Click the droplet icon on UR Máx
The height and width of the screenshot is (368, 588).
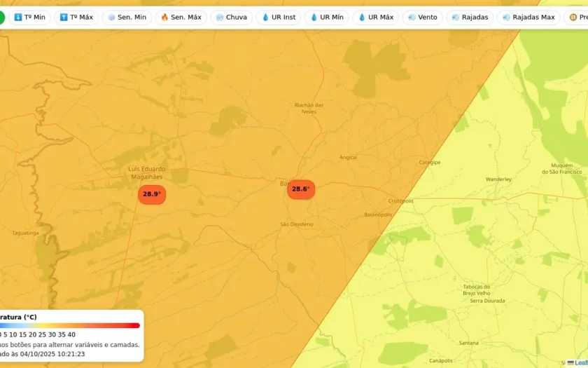tap(362, 18)
